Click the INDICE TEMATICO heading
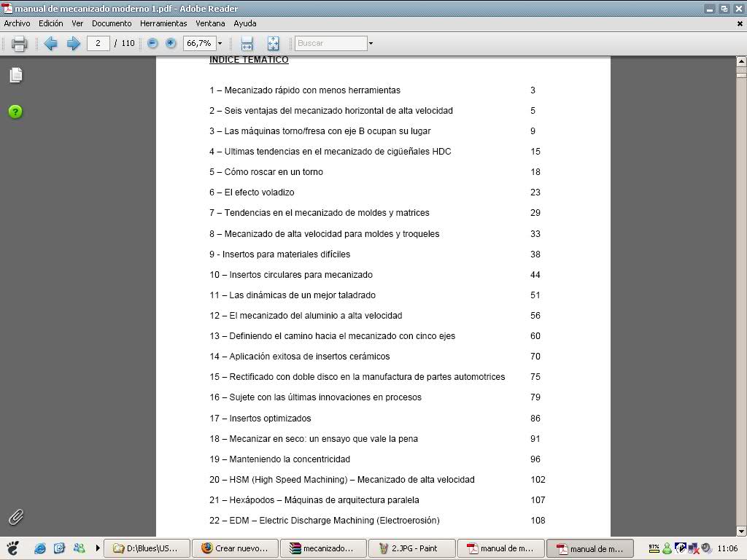 point(249,60)
